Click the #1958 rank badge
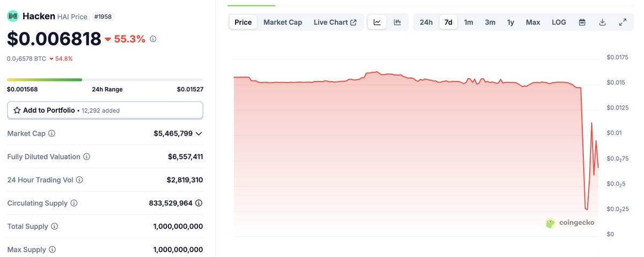Screen dimensions: 644x257 (x=103, y=17)
